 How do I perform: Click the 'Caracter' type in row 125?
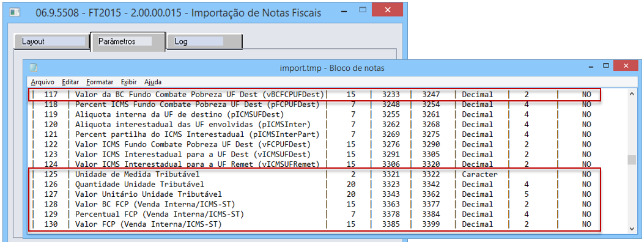(479, 174)
